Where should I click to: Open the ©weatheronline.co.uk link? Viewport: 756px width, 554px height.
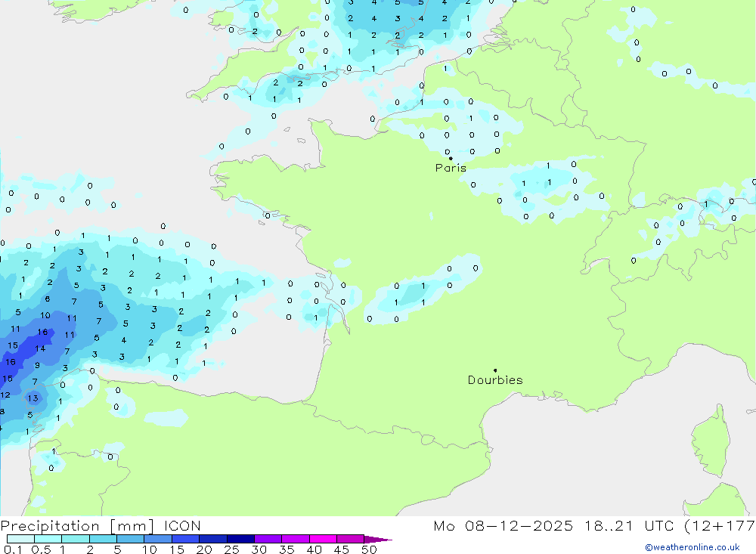click(692, 547)
